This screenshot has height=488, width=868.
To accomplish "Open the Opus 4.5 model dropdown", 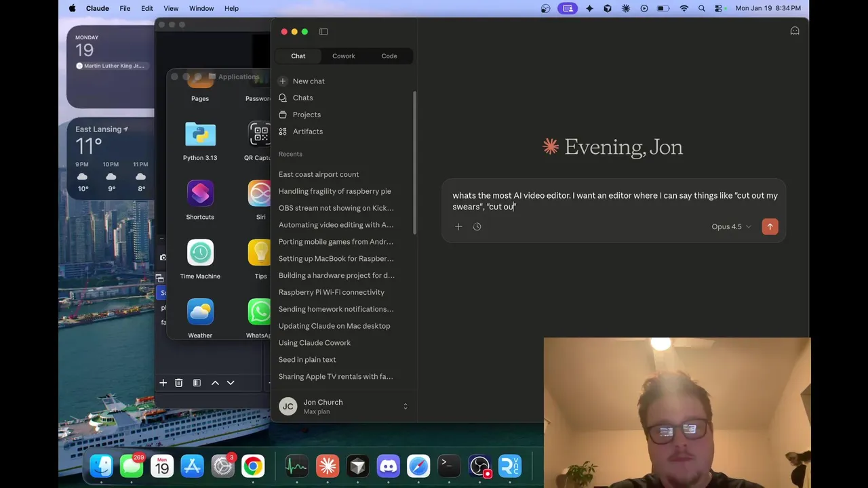I will point(731,226).
